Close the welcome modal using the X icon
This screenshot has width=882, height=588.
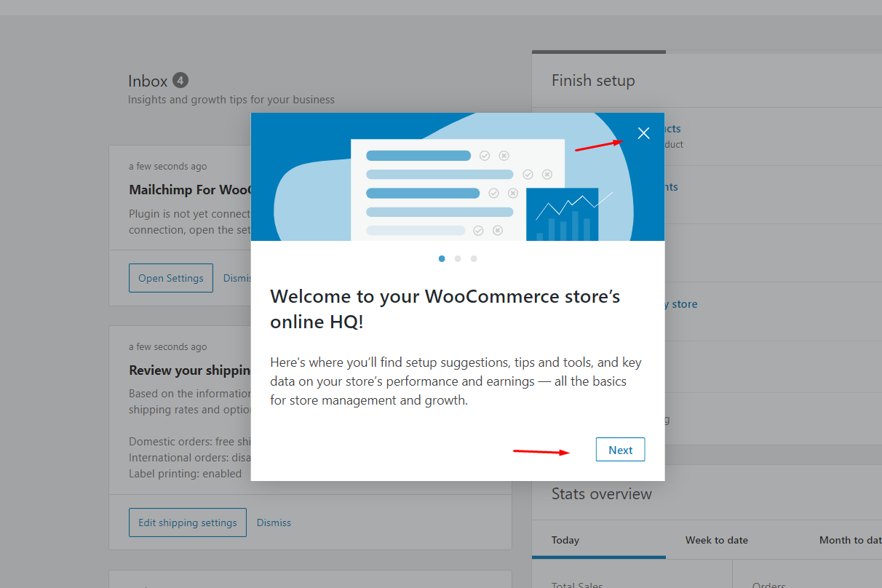point(643,133)
